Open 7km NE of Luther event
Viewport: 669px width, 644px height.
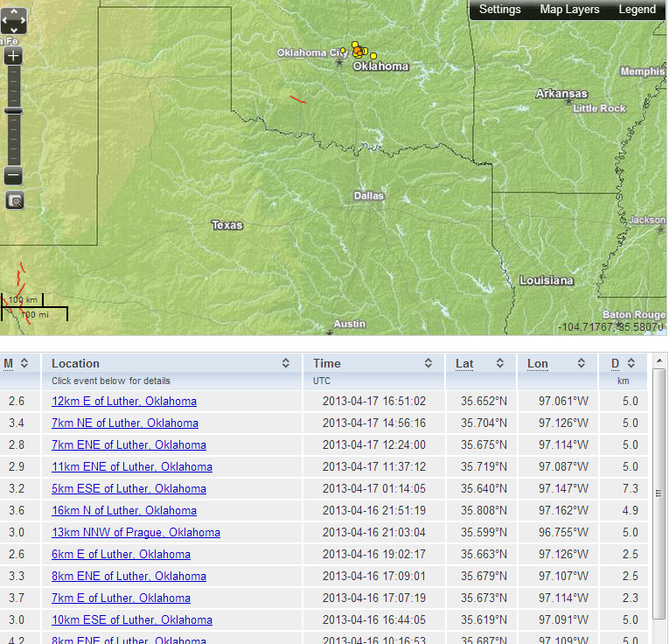pyautogui.click(x=125, y=423)
